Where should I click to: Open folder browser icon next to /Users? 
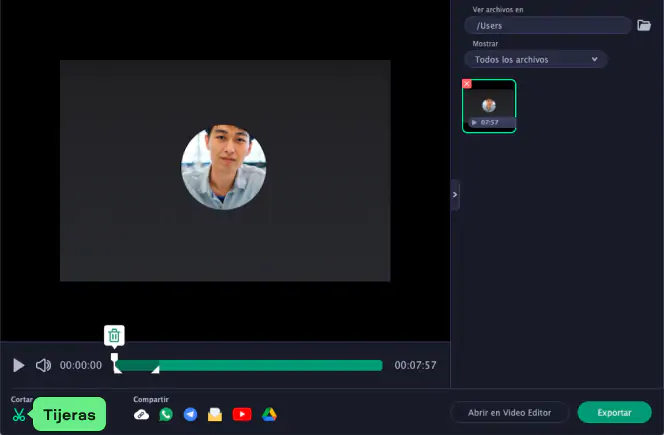(644, 25)
